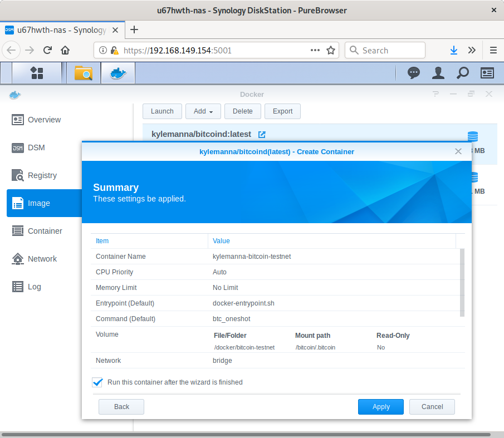
Task: Click docker-entrypoint.sh value
Action: pyautogui.click(x=243, y=303)
